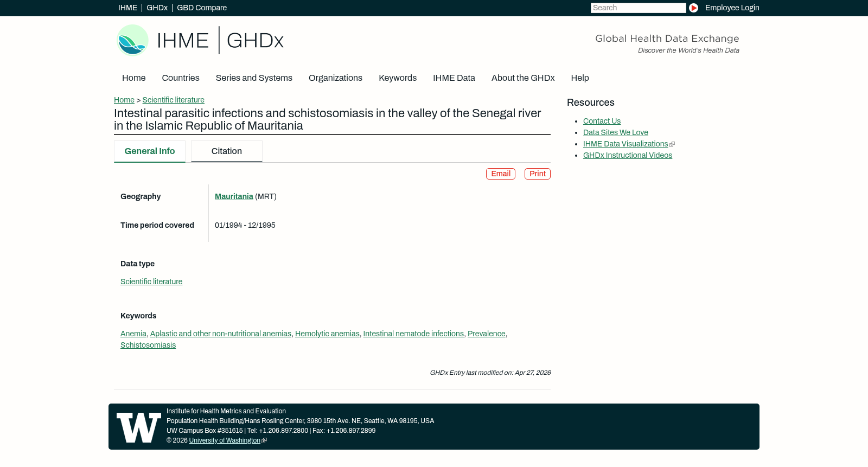Click the Email button
This screenshot has height=467, width=868.
tap(501, 174)
